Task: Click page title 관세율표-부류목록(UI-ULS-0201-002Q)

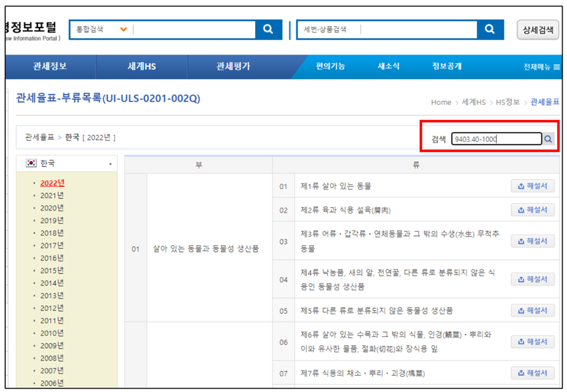Action: [108, 98]
